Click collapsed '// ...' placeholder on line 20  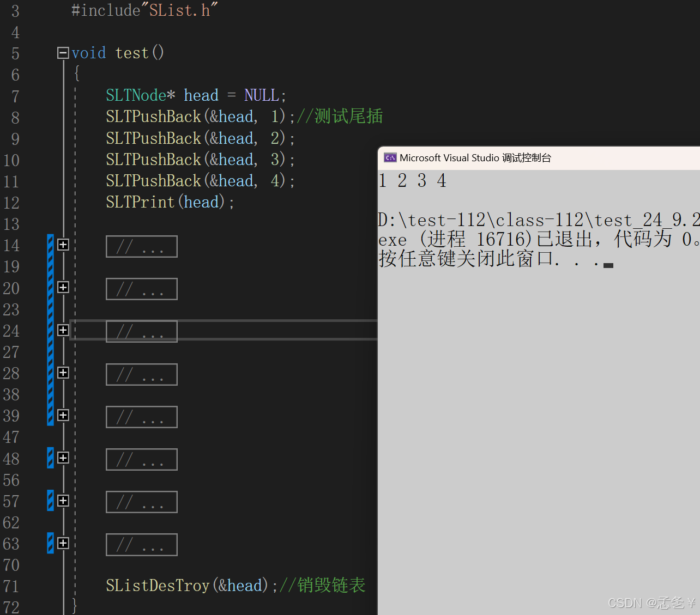(142, 289)
